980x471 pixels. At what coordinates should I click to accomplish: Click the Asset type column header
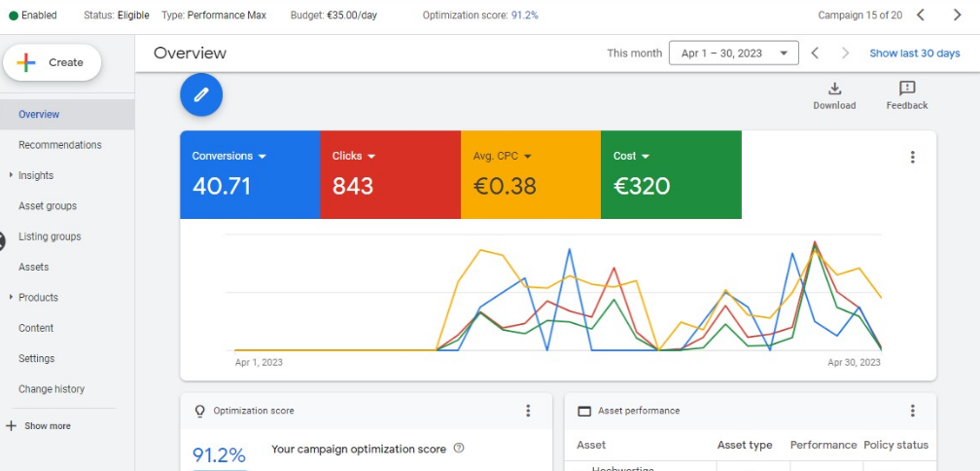pyautogui.click(x=745, y=446)
